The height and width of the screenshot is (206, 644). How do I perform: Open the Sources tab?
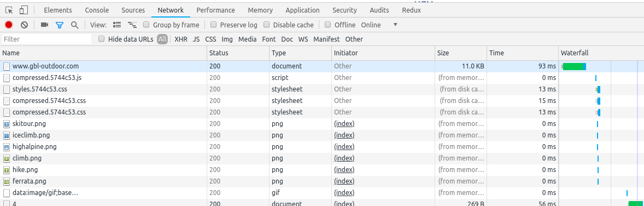coord(133,10)
